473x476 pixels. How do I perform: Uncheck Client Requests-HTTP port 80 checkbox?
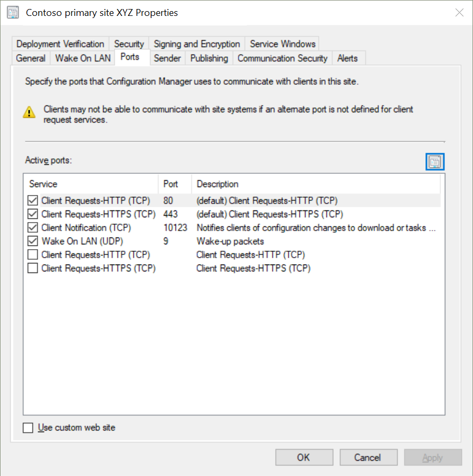point(33,200)
